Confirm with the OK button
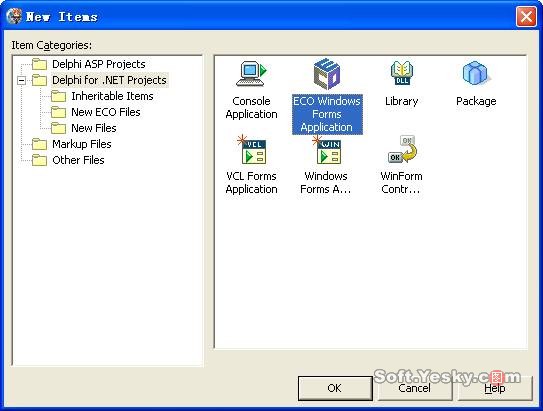Screen dimensions: 543x411 (x=335, y=388)
